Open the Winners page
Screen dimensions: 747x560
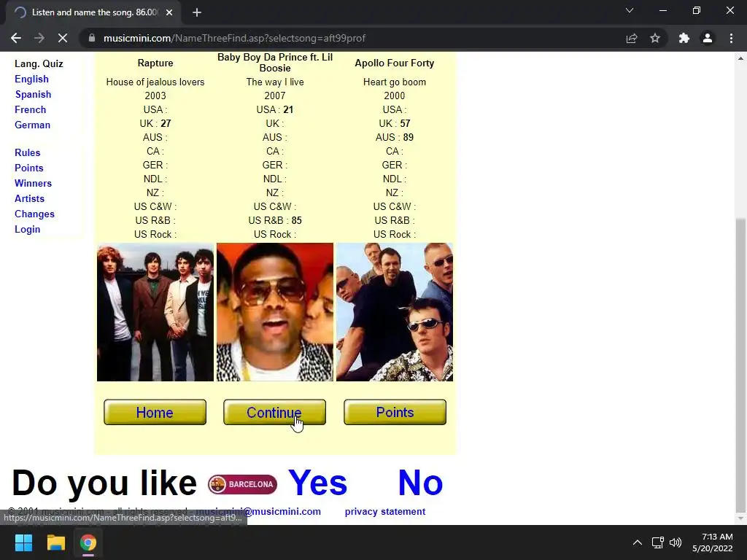click(x=33, y=183)
